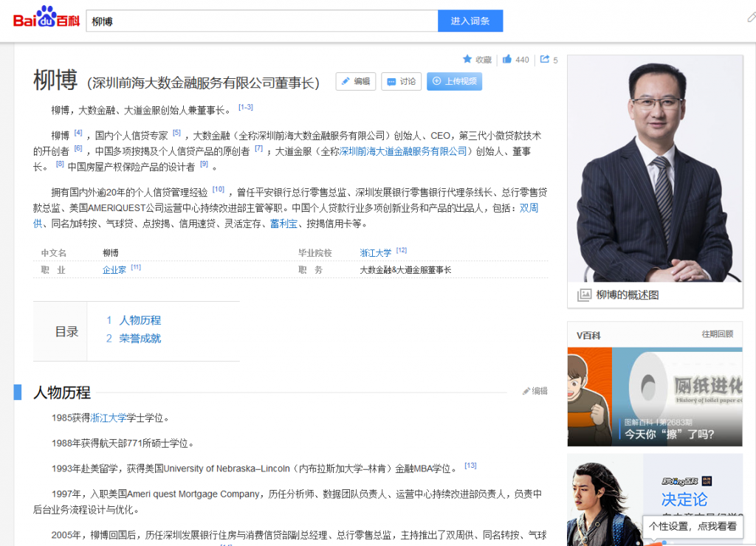This screenshot has width=756, height=546.
Task: Open reference [11] next to 企业家
Action: (x=136, y=267)
